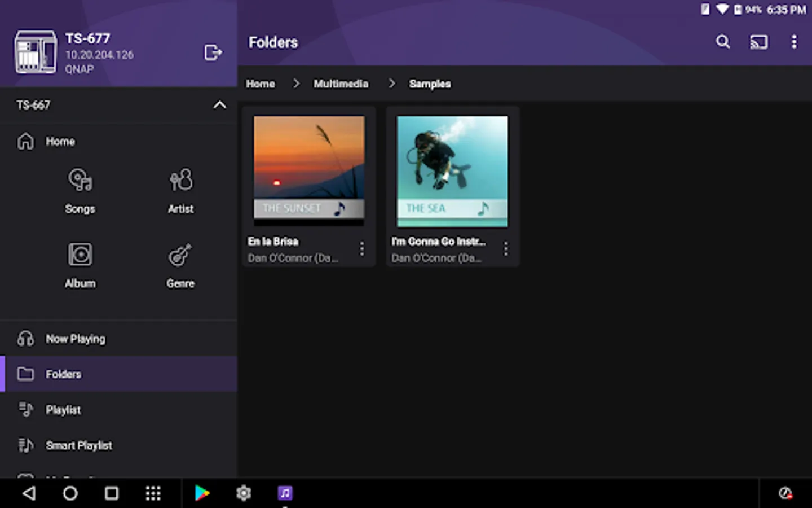Screen dimensions: 812x508
Task: Click the 10.20.204.126 IP address
Action: (x=100, y=55)
